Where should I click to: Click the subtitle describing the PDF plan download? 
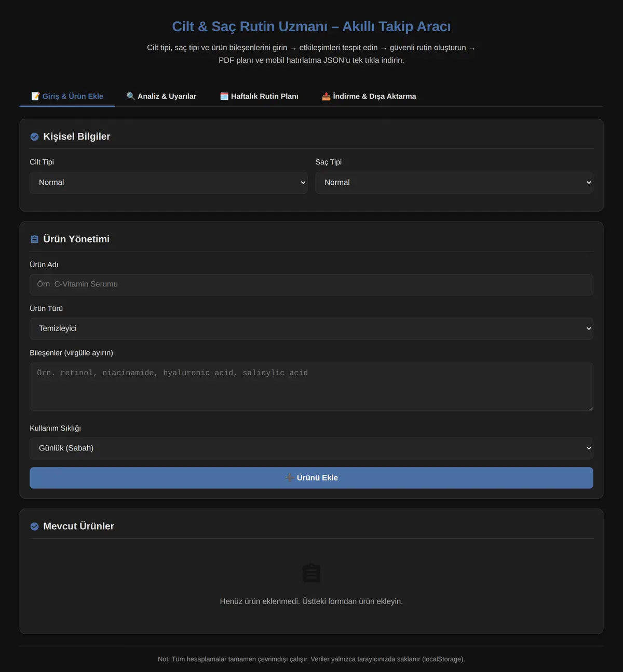[x=311, y=54]
